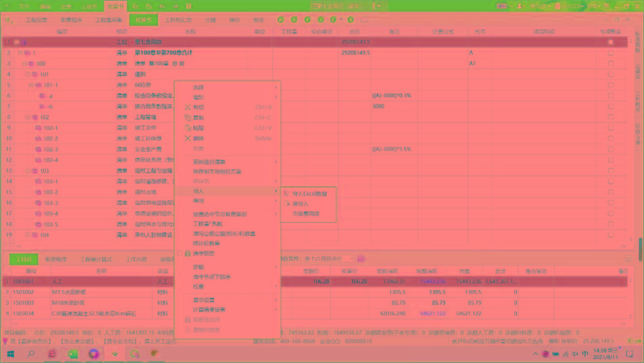Screen dimensions: 644x363
Task: Click the open-folder icon next to price file field
Action: pyautogui.click(x=361, y=259)
